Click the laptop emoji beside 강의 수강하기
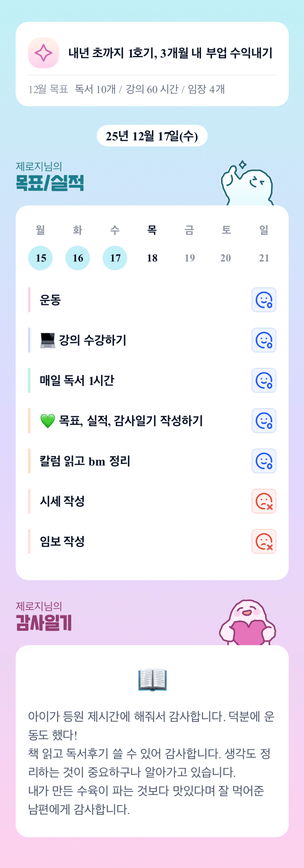Image resolution: width=304 pixels, height=868 pixels. (x=47, y=340)
